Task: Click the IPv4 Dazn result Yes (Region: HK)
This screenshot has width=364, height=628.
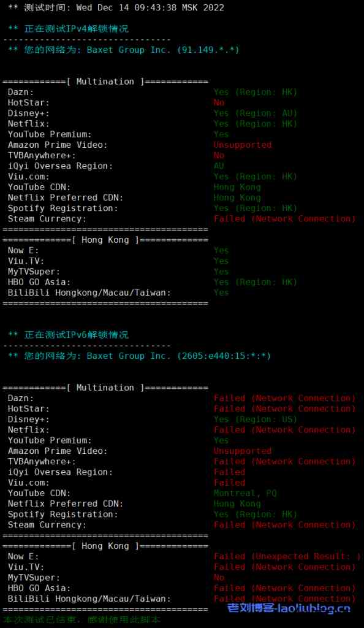Action: (x=255, y=92)
